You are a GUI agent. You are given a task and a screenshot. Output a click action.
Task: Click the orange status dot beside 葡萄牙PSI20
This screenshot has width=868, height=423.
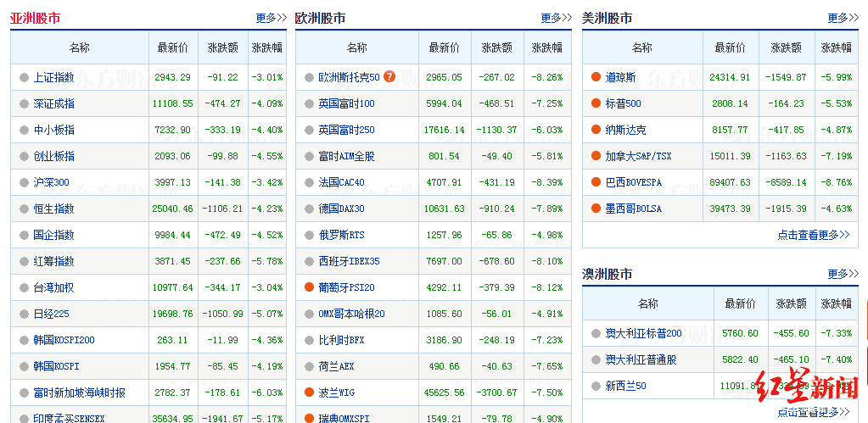[x=309, y=287]
